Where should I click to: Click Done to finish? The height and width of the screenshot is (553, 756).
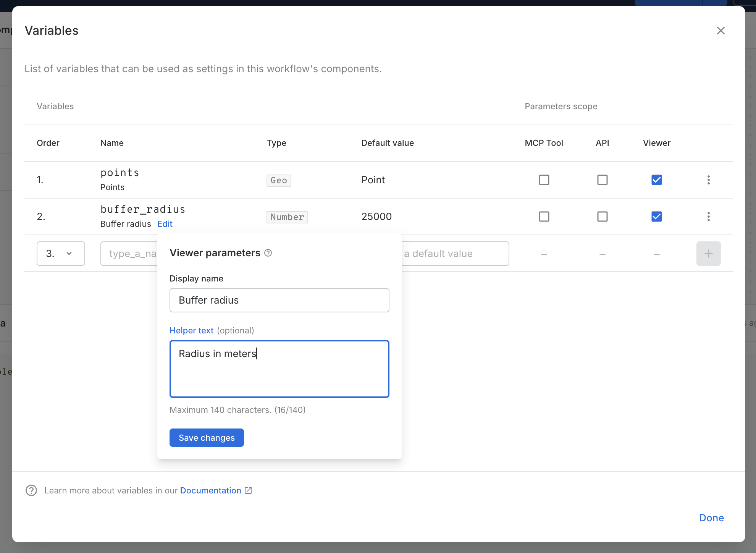[711, 518]
